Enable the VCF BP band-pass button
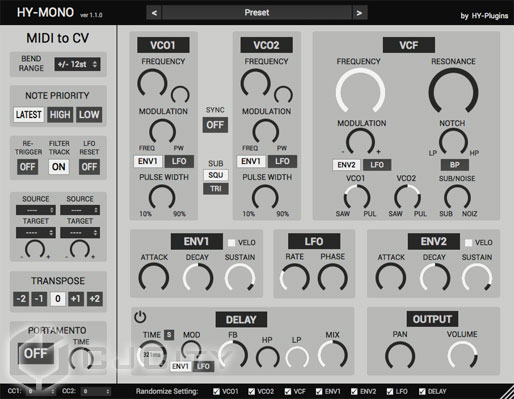Image resolution: width=514 pixels, height=399 pixels. point(455,165)
